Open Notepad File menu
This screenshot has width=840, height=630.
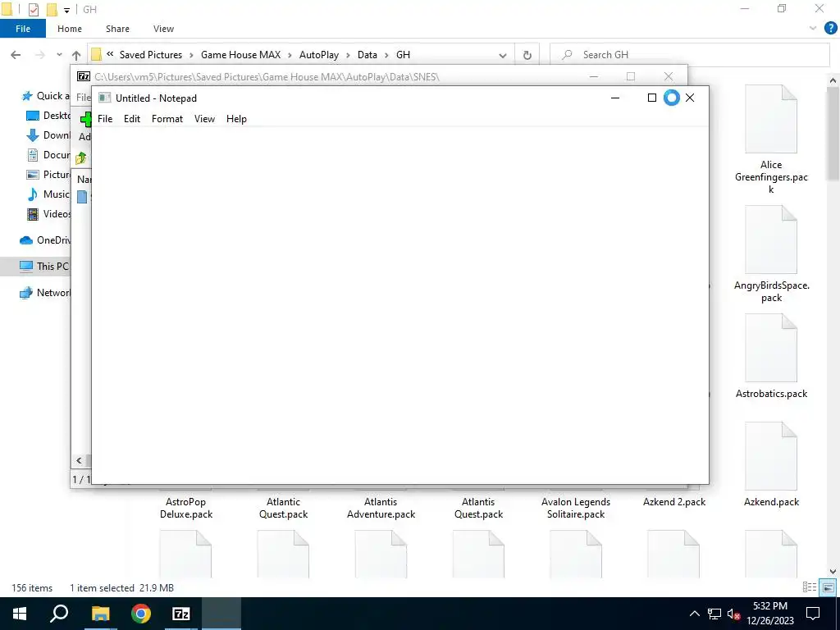pyautogui.click(x=105, y=119)
